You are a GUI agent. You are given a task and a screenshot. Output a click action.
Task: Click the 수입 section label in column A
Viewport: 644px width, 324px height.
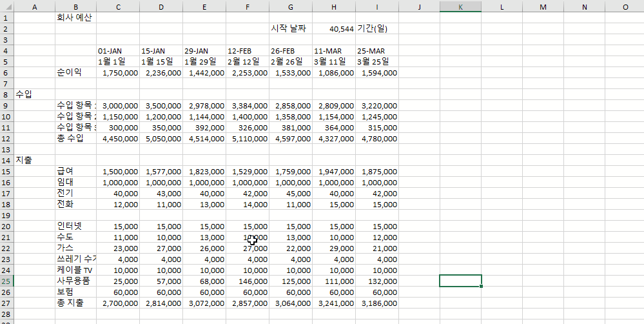point(35,95)
